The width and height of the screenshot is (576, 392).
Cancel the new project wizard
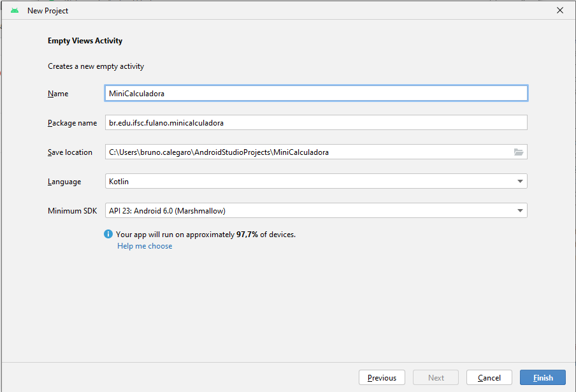click(x=489, y=377)
